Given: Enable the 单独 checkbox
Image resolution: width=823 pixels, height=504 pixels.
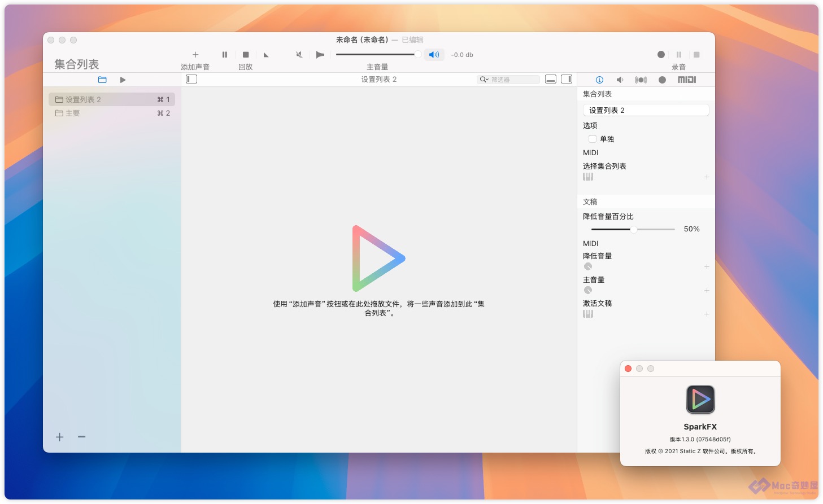Looking at the screenshot, I should pyautogui.click(x=593, y=139).
